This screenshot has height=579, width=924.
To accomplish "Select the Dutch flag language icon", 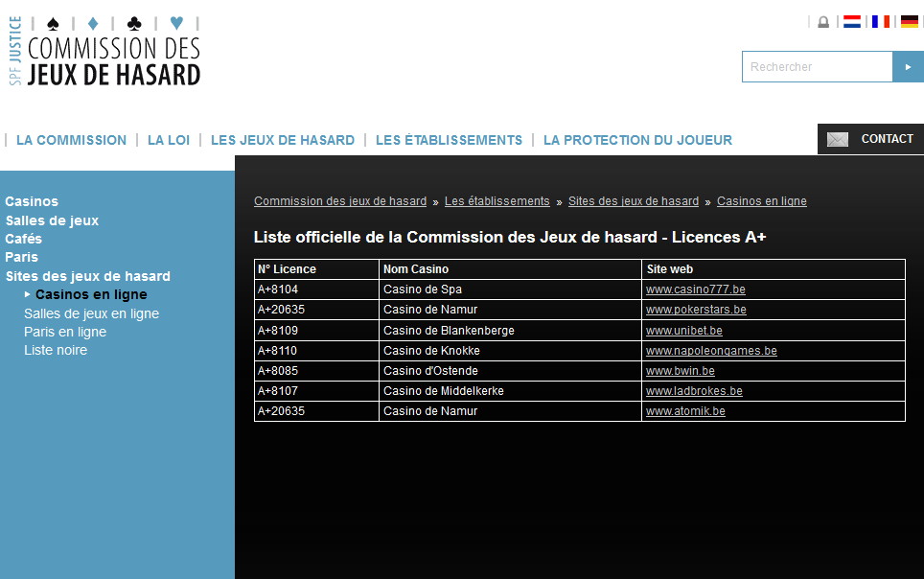I will [x=852, y=20].
